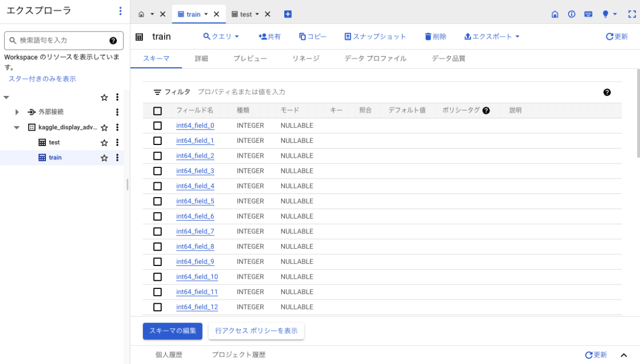Click the スキーマの編集 button
Image resolution: width=640 pixels, height=364 pixels.
coord(173,331)
